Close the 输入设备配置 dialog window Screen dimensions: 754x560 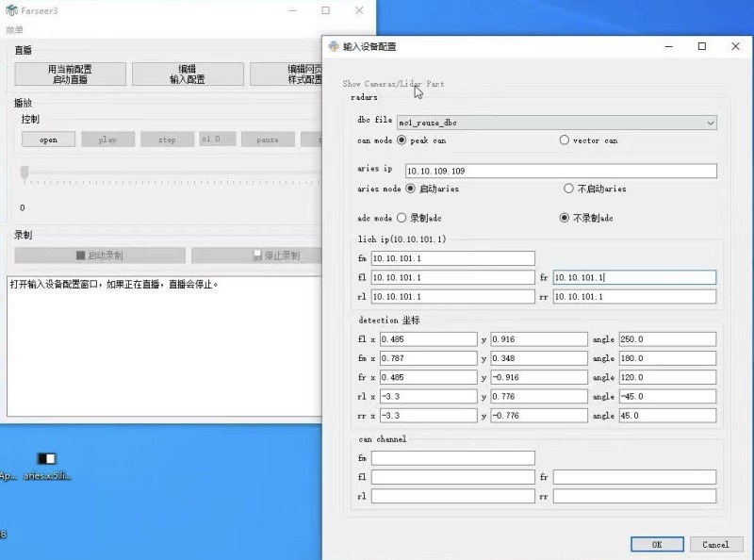pyautogui.click(x=735, y=46)
